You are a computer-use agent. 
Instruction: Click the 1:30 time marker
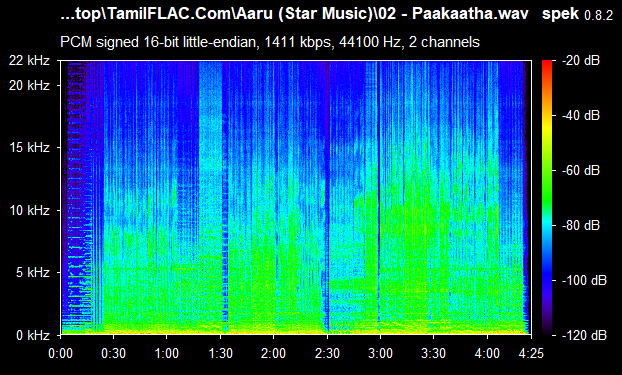tap(221, 353)
